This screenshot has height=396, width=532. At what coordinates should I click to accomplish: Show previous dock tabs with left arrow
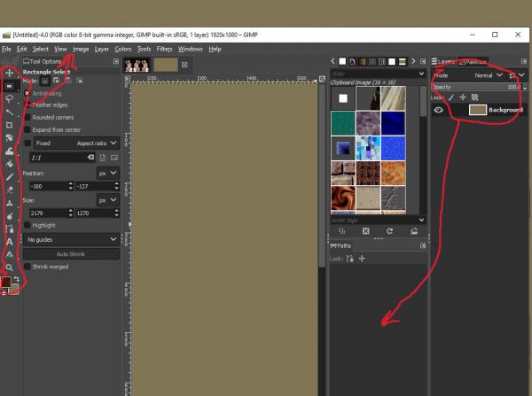coord(332,61)
